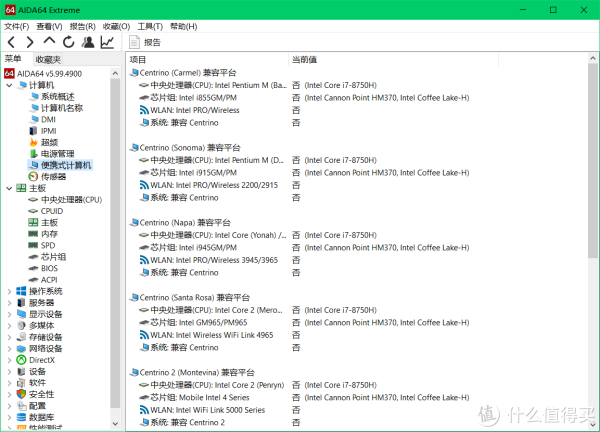Go up one level with Up arrow
This screenshot has height=432, width=600.
click(x=49, y=41)
